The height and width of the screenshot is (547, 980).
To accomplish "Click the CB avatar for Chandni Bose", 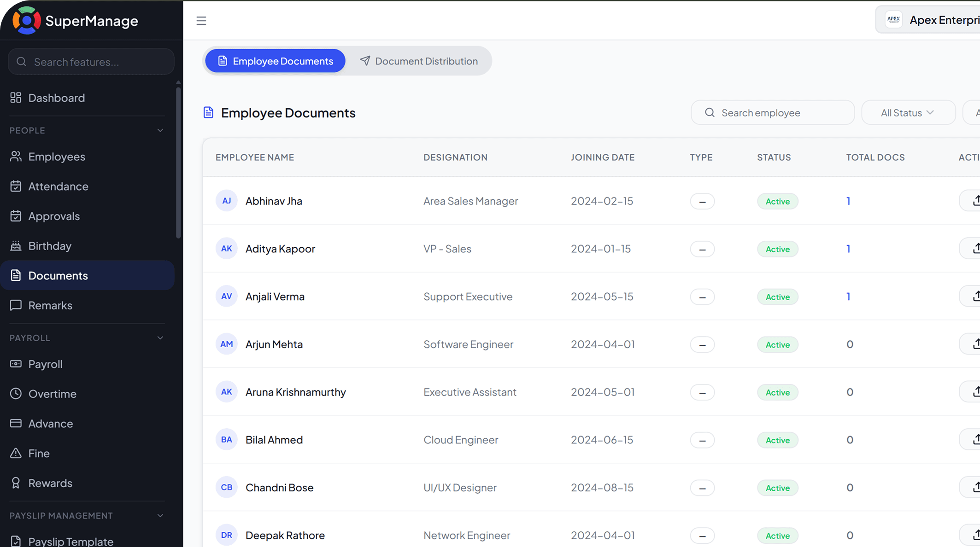I will pos(226,487).
